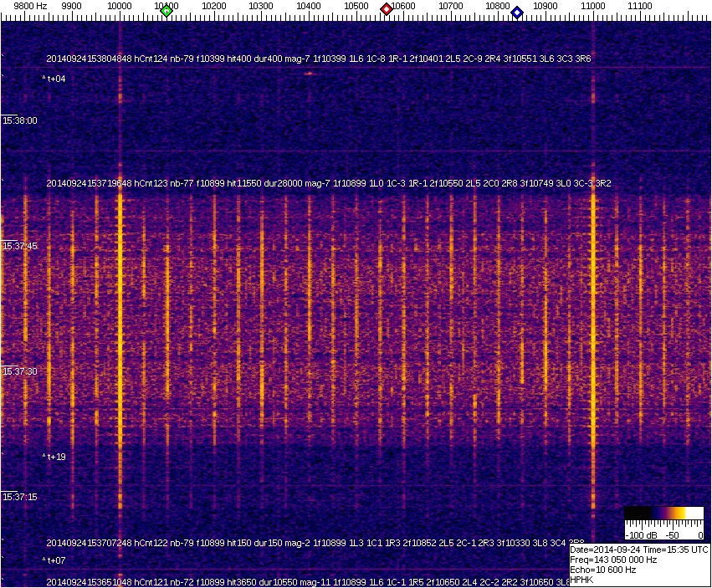Viewport: 712px width, 588px height.
Task: Click the 15:37:30 time label
Action: point(20,371)
